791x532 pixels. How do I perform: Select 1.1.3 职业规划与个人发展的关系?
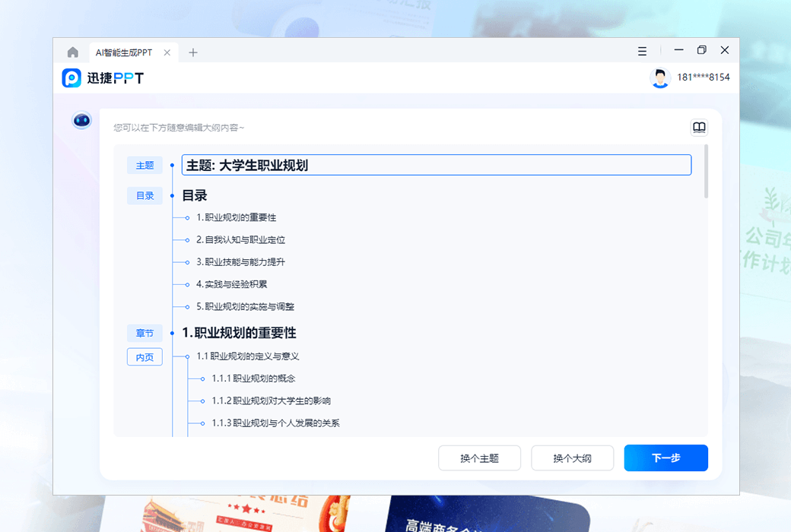(275, 423)
